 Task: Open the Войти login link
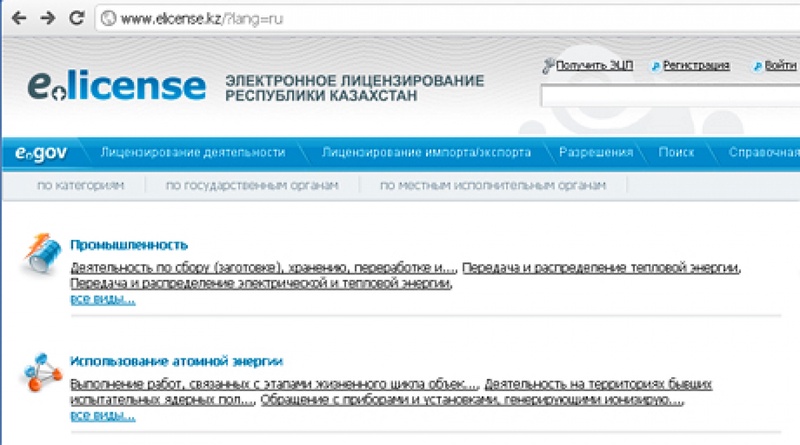tap(780, 65)
